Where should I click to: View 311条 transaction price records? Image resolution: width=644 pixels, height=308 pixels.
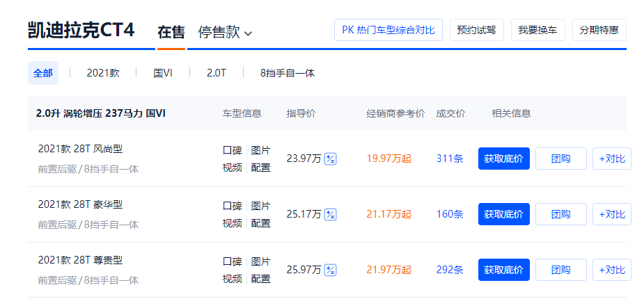[450, 159]
